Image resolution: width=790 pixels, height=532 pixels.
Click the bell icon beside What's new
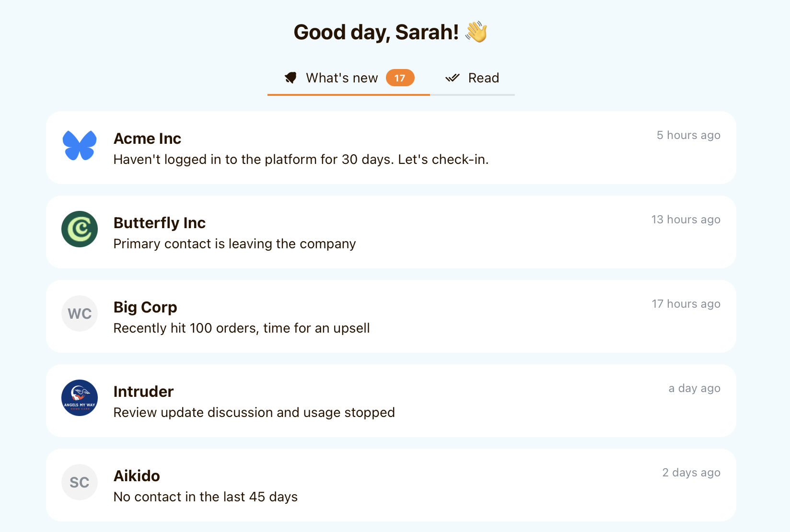point(290,78)
